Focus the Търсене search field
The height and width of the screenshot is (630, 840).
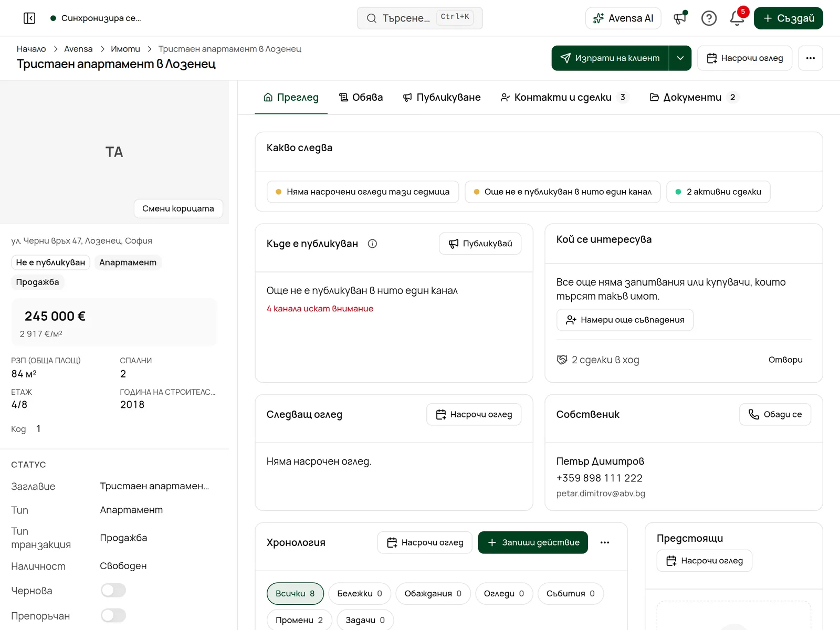pyautogui.click(x=419, y=18)
